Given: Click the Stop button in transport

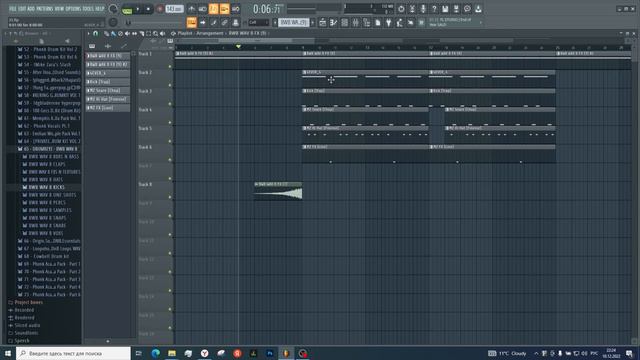Looking at the screenshot, I should click(x=148, y=9).
